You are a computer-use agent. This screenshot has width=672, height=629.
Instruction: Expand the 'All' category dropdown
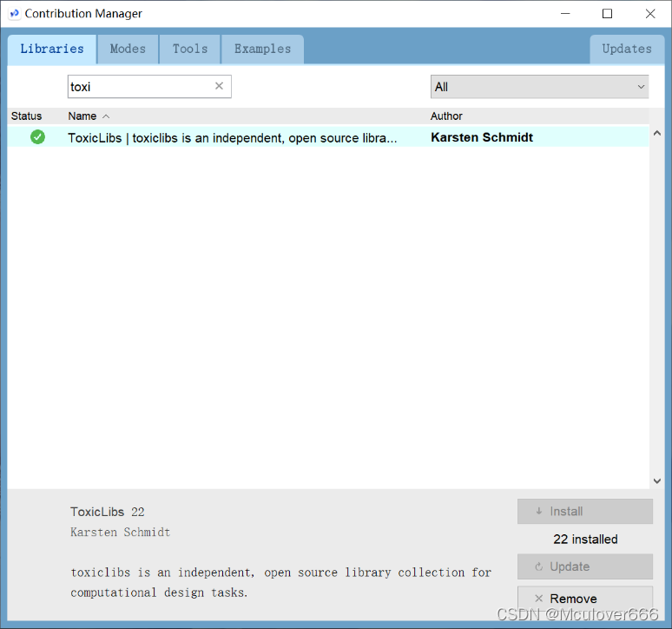[539, 87]
